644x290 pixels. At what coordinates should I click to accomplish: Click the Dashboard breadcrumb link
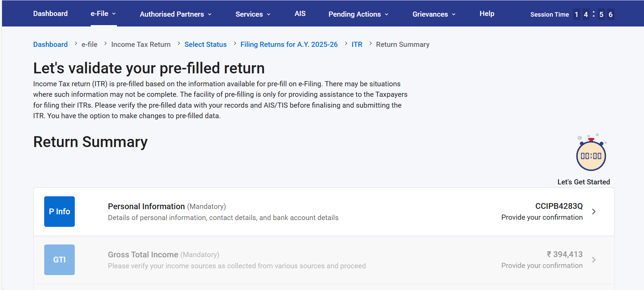click(x=50, y=44)
